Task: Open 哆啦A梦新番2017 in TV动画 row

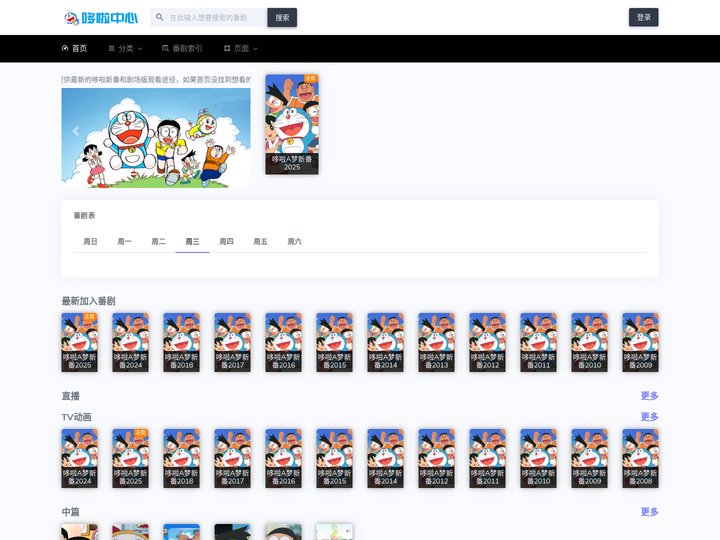Action: 232,458
